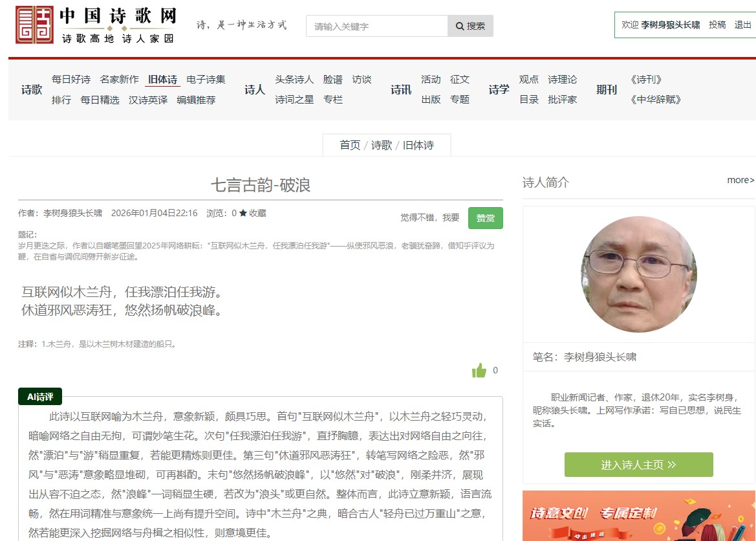Open the 电子诗集 menu item

pyautogui.click(x=206, y=80)
